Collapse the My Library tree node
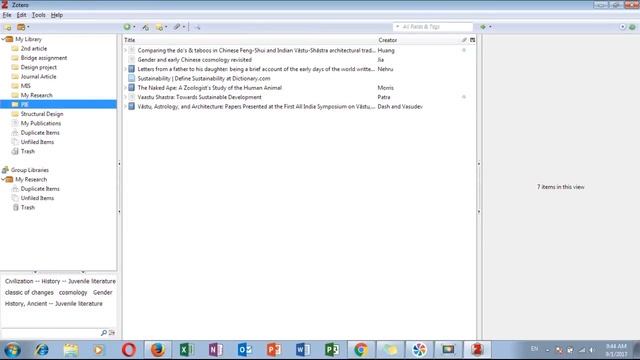The width and height of the screenshot is (640, 360). click(x=3, y=39)
